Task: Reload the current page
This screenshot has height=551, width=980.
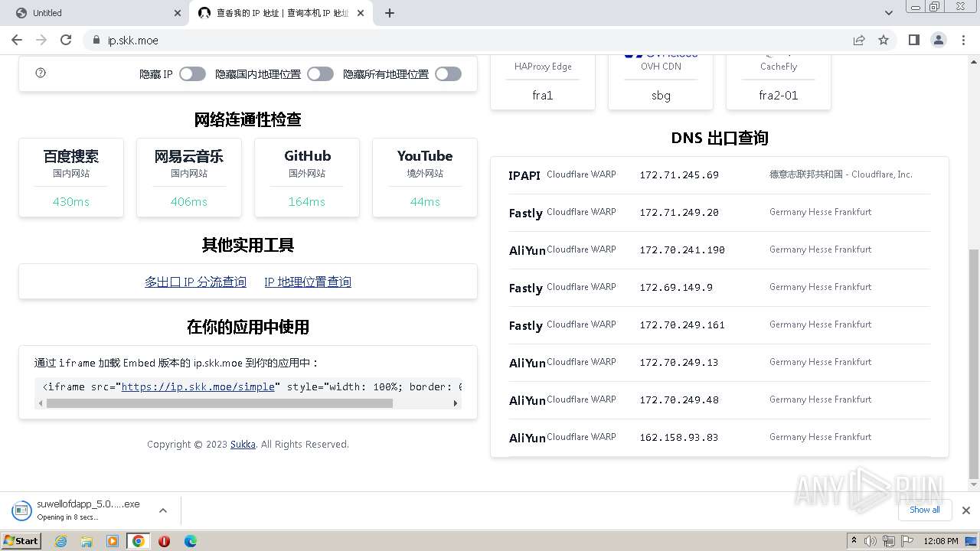Action: click(66, 40)
